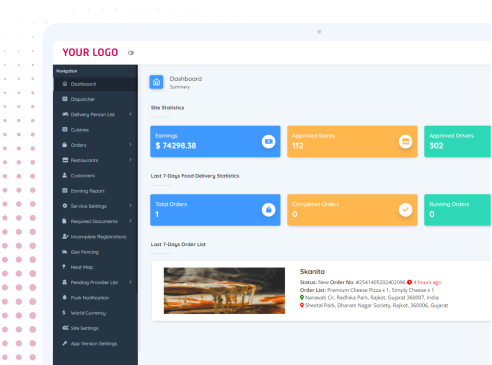Screen dimensions: 492x365
Task: Expand the Service Settings chevron
Action: tap(131, 206)
